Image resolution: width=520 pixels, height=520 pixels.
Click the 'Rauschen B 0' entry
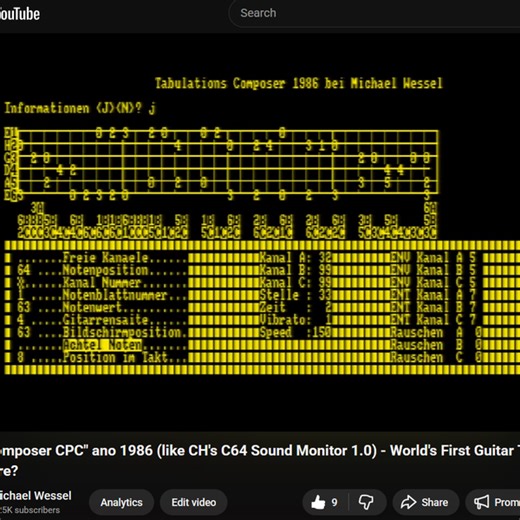[436, 345]
